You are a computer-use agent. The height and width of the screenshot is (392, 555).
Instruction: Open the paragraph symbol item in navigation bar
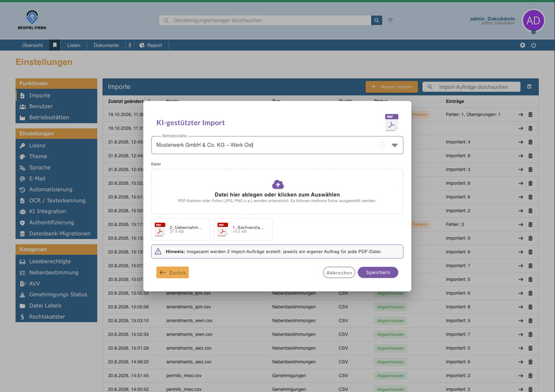130,46
